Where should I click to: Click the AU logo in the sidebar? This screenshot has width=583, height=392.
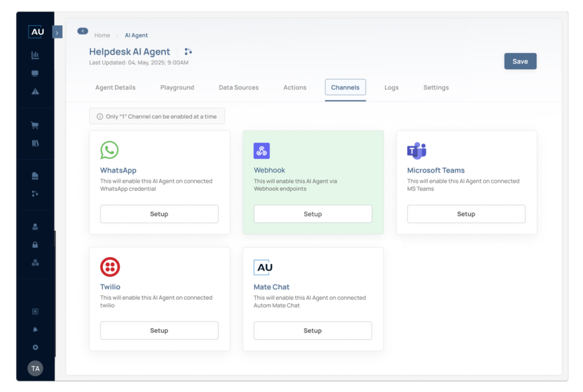[38, 32]
